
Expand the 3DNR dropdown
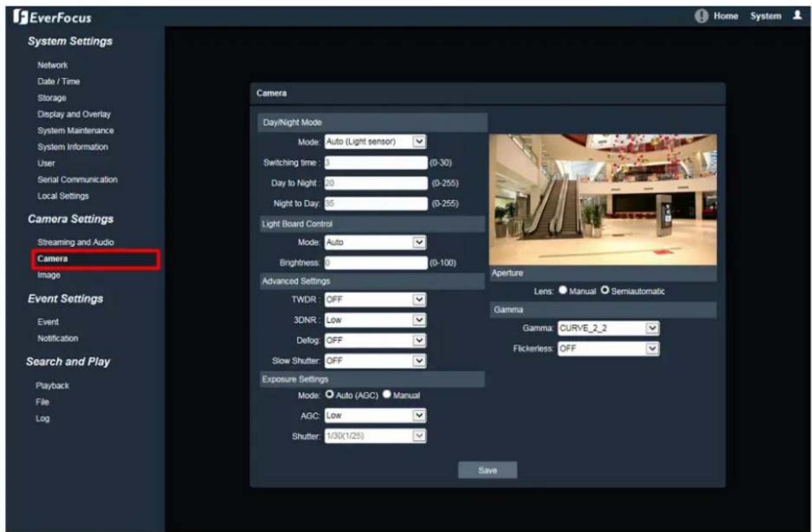click(x=375, y=320)
